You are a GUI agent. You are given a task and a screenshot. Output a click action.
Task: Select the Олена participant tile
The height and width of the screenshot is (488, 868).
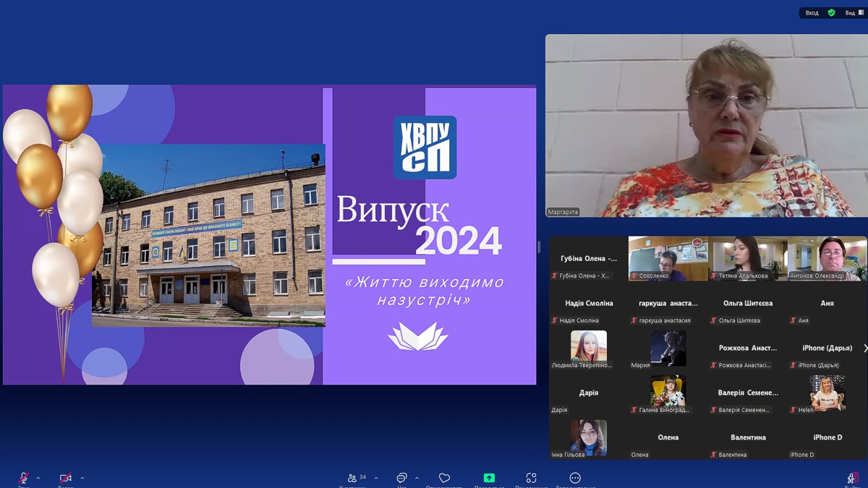coord(668,438)
